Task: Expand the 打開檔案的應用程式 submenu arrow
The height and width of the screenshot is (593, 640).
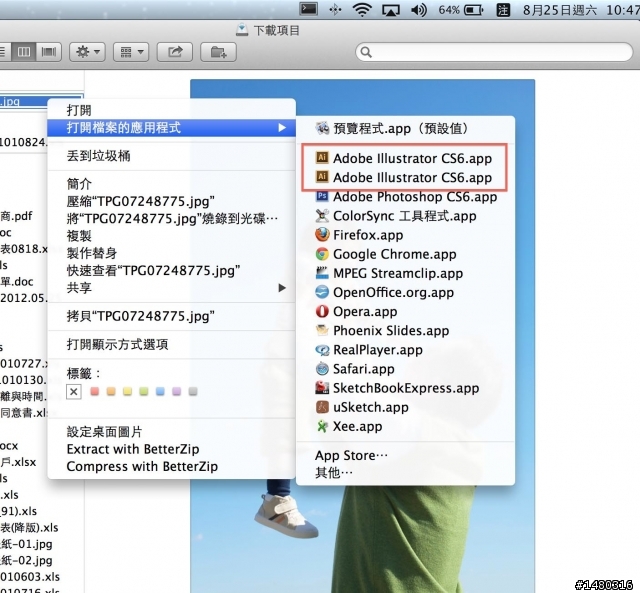Action: [282, 128]
